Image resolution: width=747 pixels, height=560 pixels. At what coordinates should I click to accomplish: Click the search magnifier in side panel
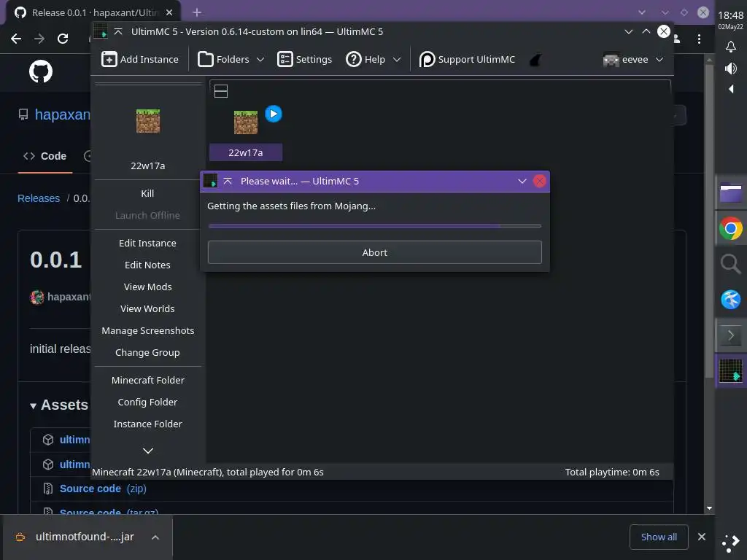tap(731, 264)
